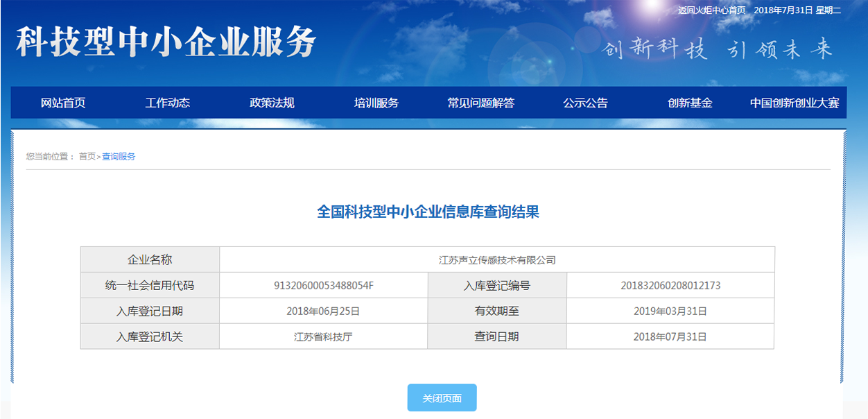
Task: Click the 查询日期 label cell
Action: click(x=497, y=336)
